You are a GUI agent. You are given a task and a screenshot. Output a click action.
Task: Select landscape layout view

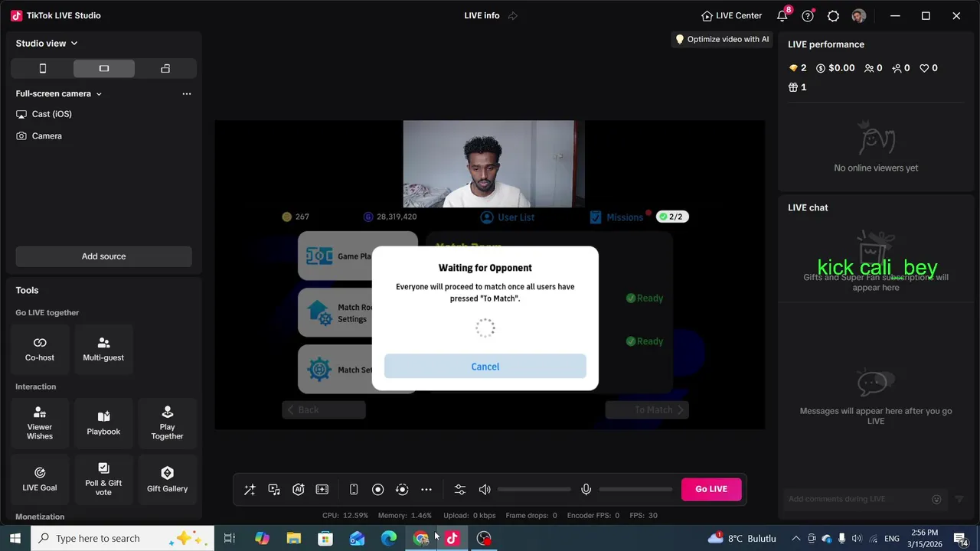coord(104,69)
